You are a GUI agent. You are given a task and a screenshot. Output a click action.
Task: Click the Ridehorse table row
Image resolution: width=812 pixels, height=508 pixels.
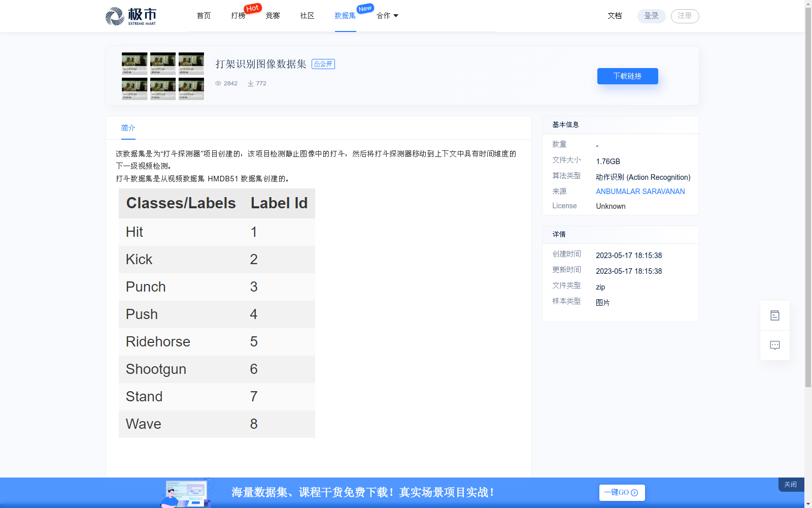pos(217,342)
